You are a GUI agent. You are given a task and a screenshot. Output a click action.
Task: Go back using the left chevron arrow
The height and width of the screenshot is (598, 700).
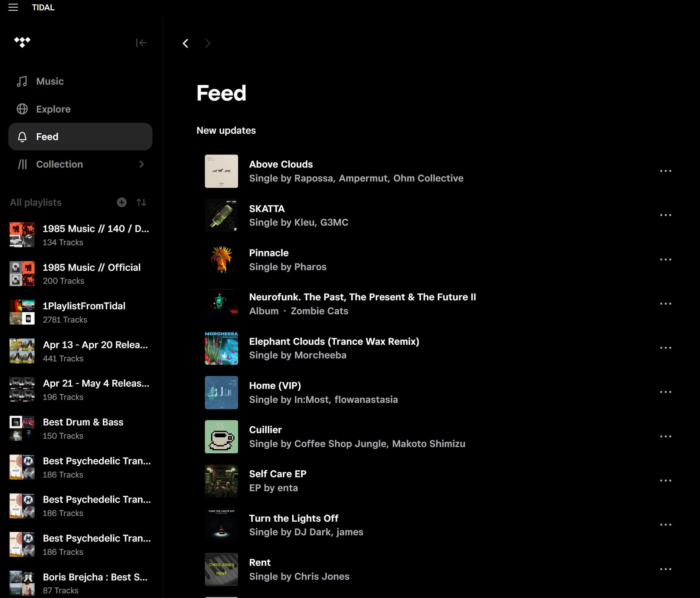pyautogui.click(x=186, y=43)
